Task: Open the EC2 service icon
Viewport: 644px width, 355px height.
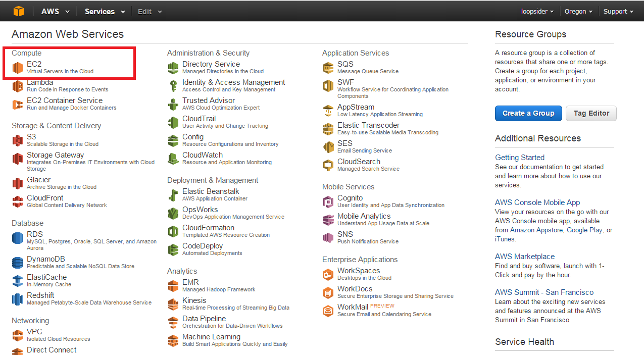Action: [18, 68]
